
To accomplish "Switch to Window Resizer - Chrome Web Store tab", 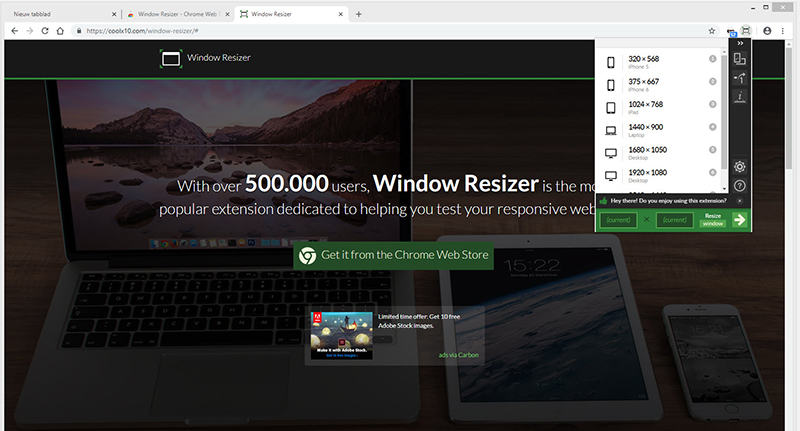I will coord(177,14).
